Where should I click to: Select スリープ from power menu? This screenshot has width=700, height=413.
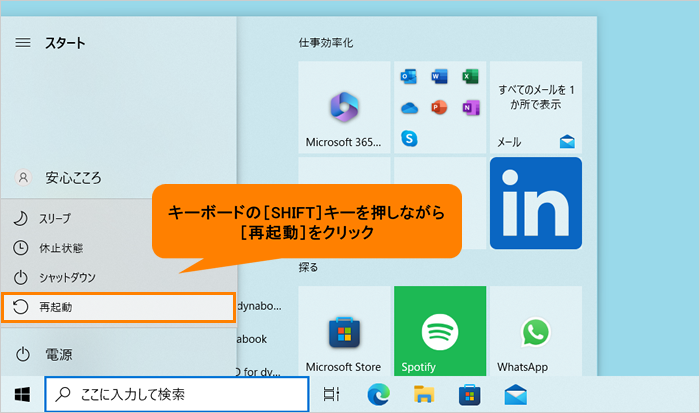tap(118, 218)
